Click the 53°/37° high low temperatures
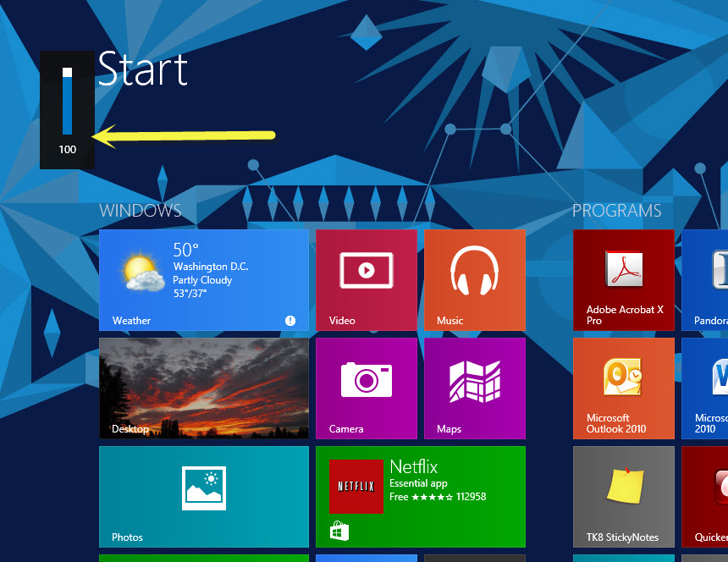 tap(190, 294)
